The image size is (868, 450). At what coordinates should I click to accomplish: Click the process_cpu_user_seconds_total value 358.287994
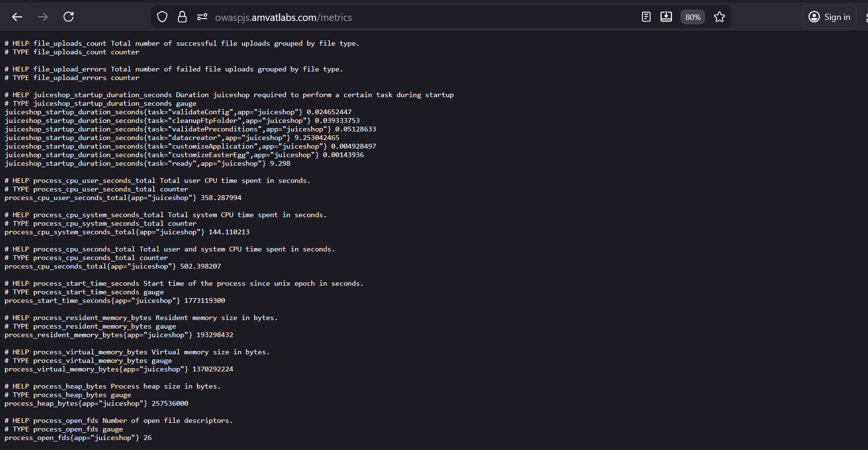tap(221, 198)
